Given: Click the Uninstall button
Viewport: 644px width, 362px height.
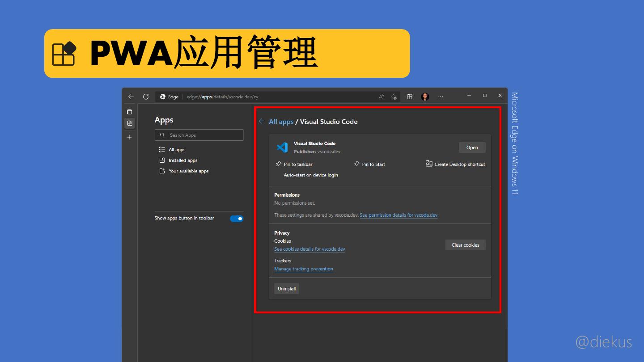Looking at the screenshot, I should [287, 289].
